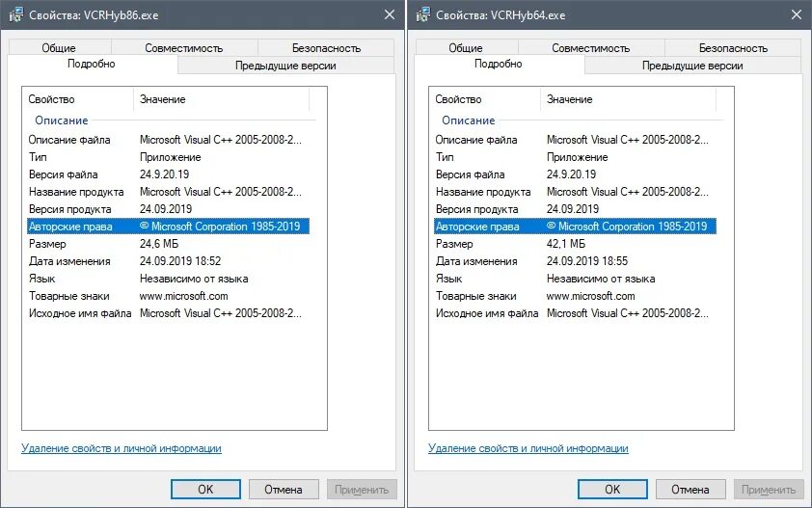Open Безопасность tab in VCRHyb64 window
The image size is (812, 508).
[732, 48]
